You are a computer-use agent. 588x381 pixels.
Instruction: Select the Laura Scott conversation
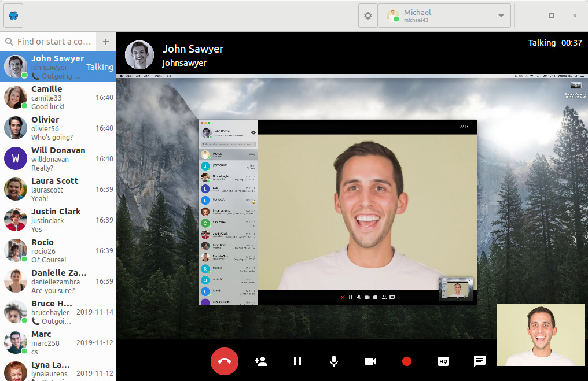58,190
